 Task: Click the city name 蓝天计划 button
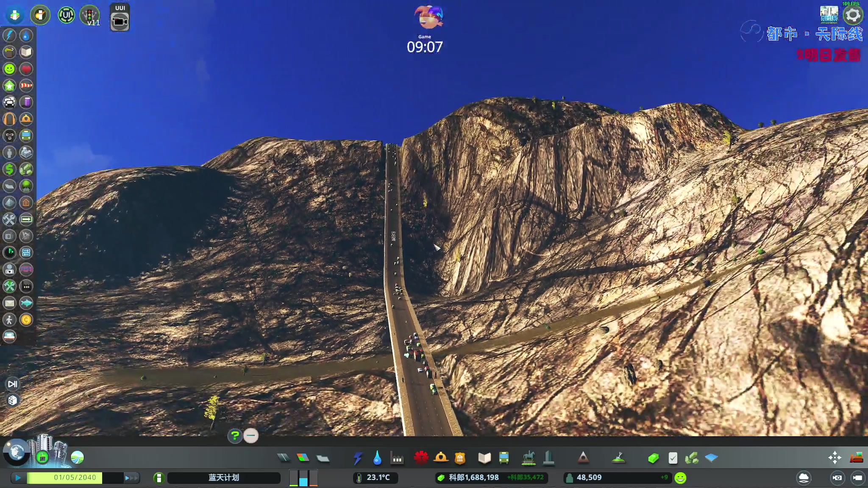tap(224, 478)
